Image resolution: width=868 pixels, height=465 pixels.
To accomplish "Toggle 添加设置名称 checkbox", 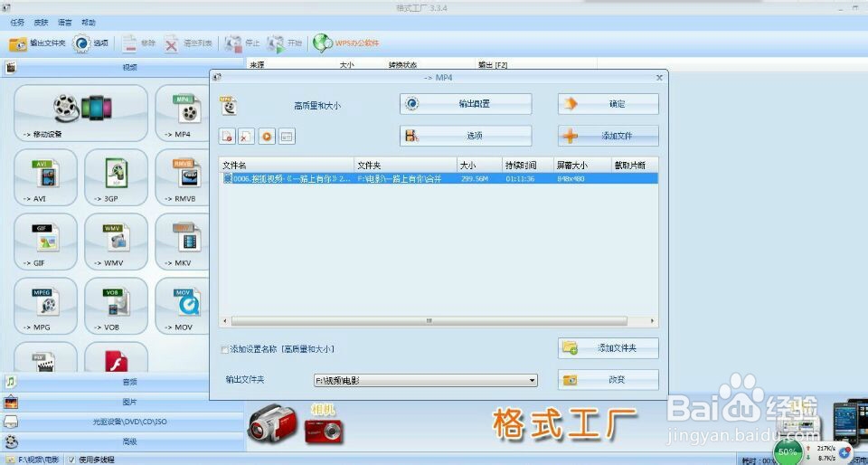I will (x=224, y=349).
